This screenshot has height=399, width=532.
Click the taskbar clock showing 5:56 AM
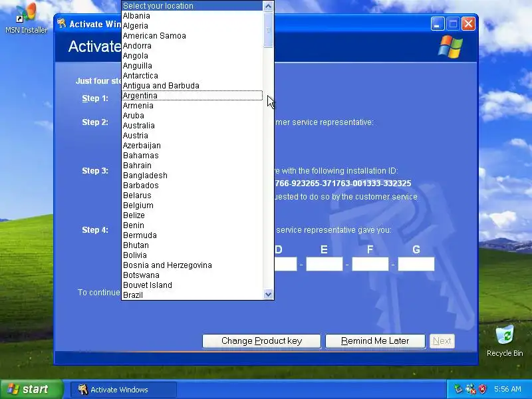pyautogui.click(x=507, y=389)
